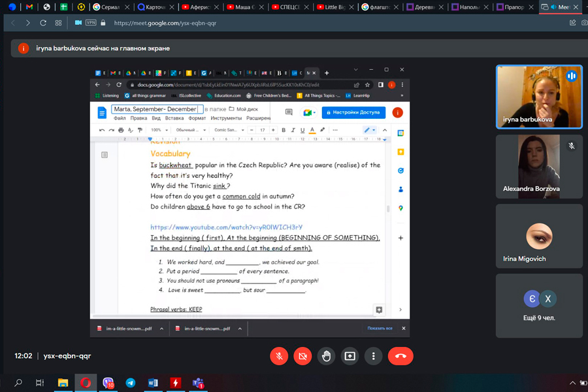
Task: Open Google Tasks in Docs side panel
Action: tap(400, 171)
